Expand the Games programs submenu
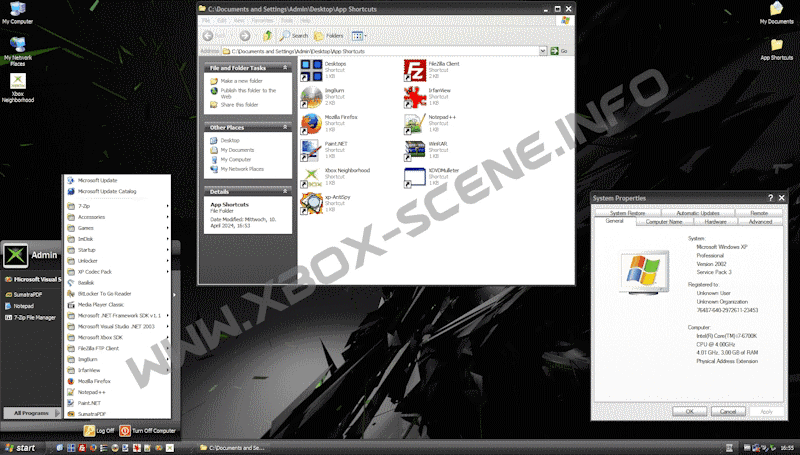This screenshot has height=455, width=800. [x=117, y=228]
